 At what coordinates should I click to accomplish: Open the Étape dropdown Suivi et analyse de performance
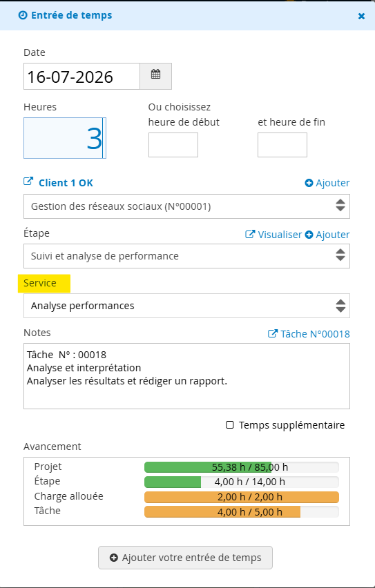click(186, 256)
